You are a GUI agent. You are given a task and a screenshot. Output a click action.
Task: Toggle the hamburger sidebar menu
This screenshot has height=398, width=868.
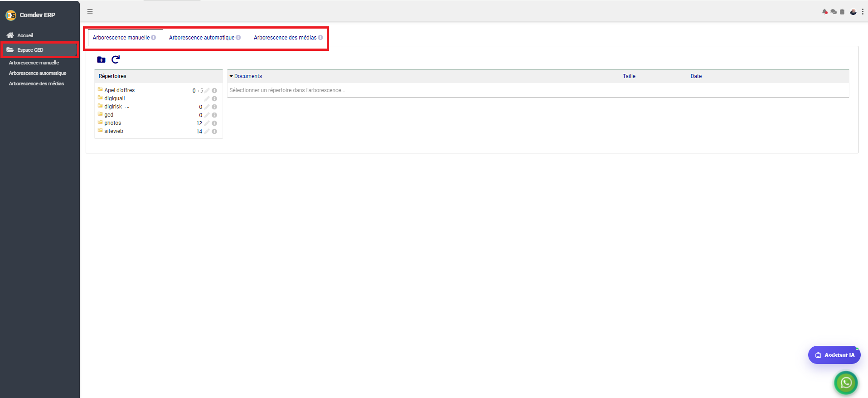click(90, 11)
